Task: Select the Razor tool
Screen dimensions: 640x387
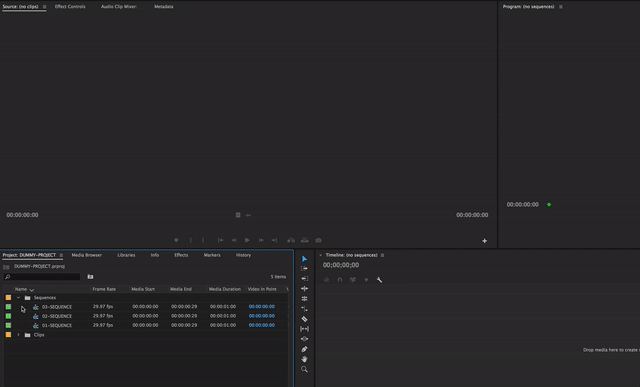Action: click(304, 319)
